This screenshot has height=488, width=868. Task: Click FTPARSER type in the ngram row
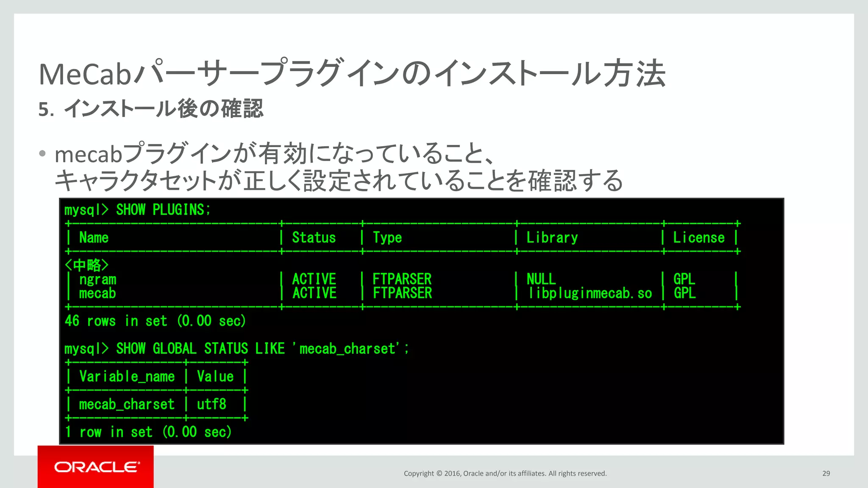click(402, 279)
